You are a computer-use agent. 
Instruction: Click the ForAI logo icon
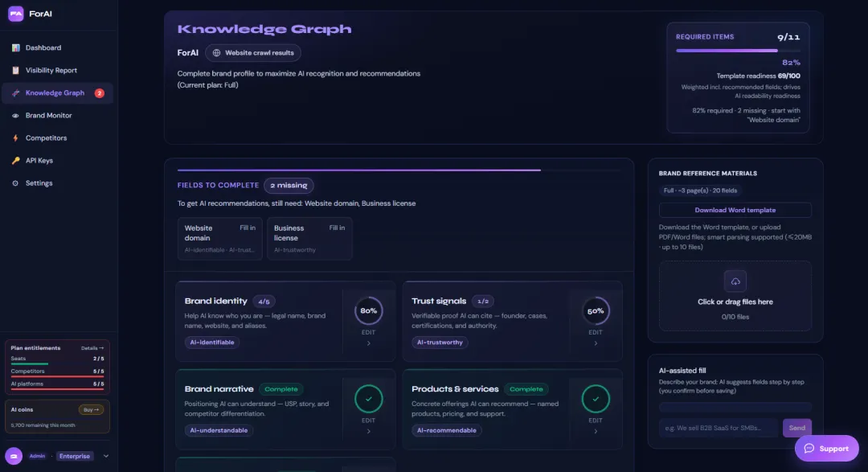coord(15,14)
